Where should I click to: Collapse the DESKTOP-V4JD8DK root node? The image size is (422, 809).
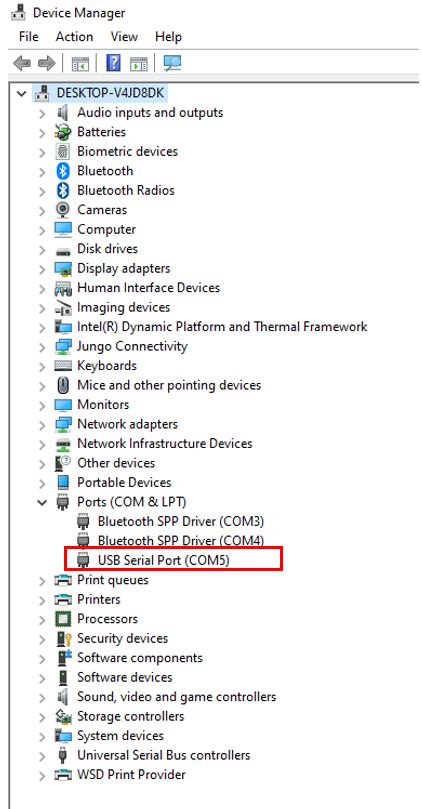pos(21,93)
